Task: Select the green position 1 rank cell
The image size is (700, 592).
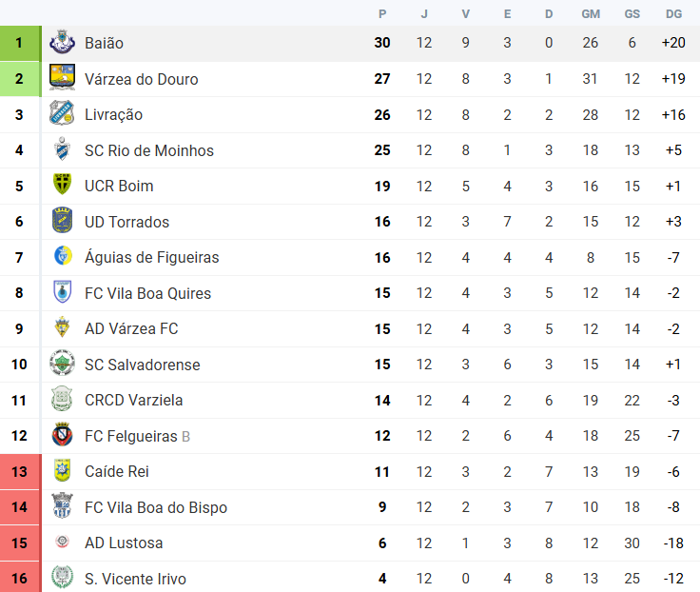Action: (20, 43)
